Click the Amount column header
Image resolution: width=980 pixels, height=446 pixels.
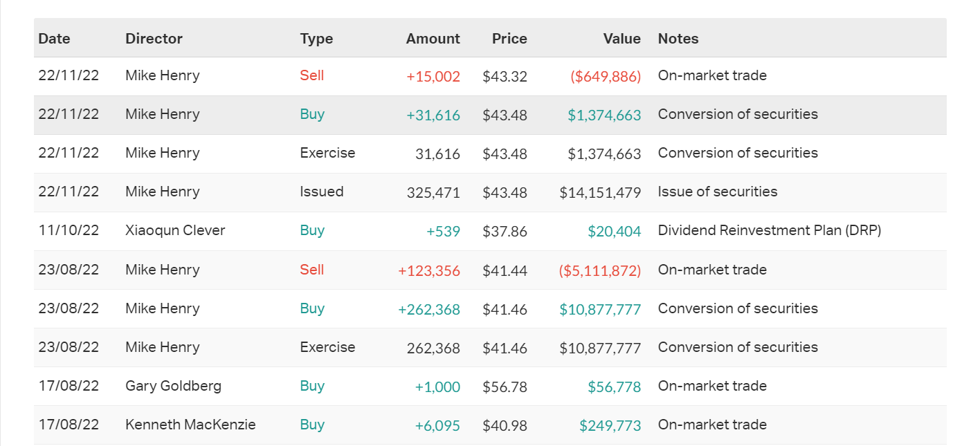tap(433, 39)
